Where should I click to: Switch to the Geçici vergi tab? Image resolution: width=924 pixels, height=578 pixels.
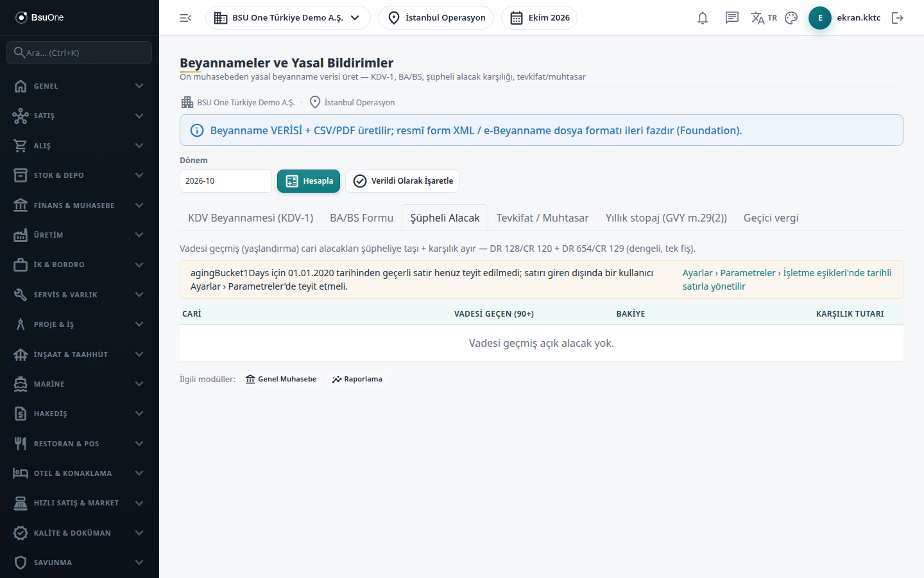[771, 218]
